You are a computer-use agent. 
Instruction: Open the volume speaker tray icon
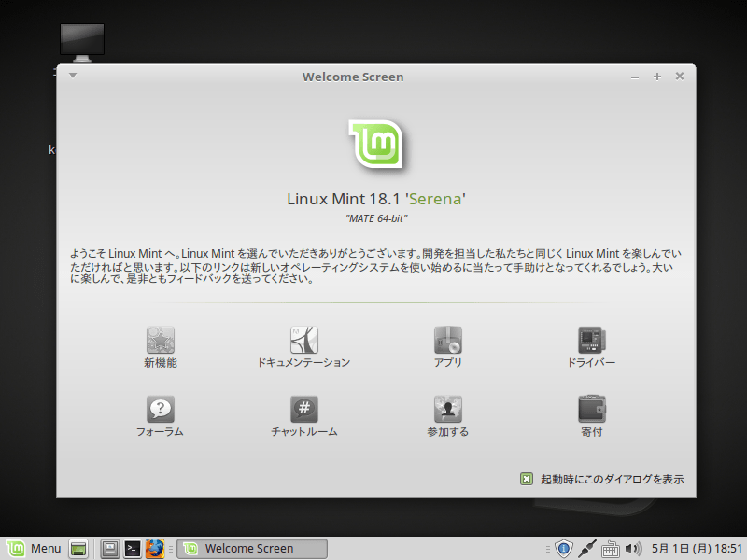point(634,549)
